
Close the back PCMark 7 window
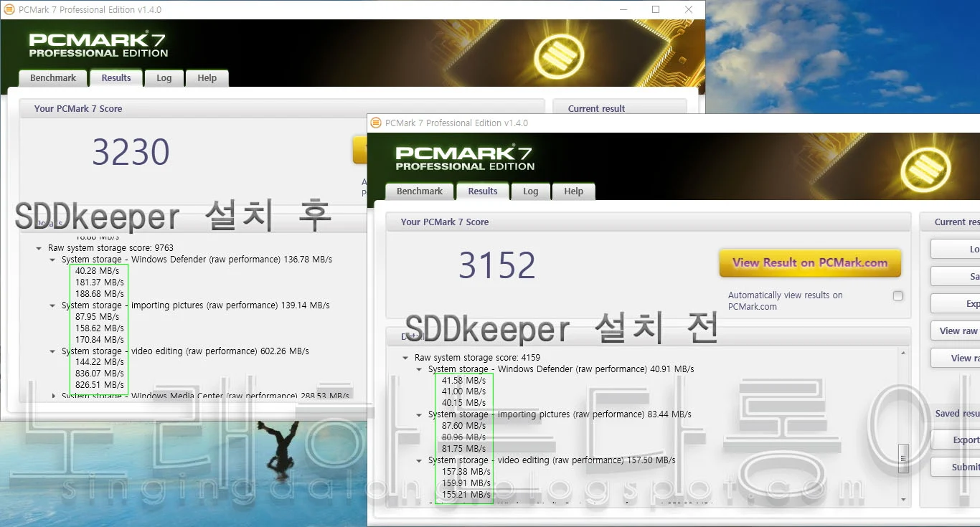689,9
